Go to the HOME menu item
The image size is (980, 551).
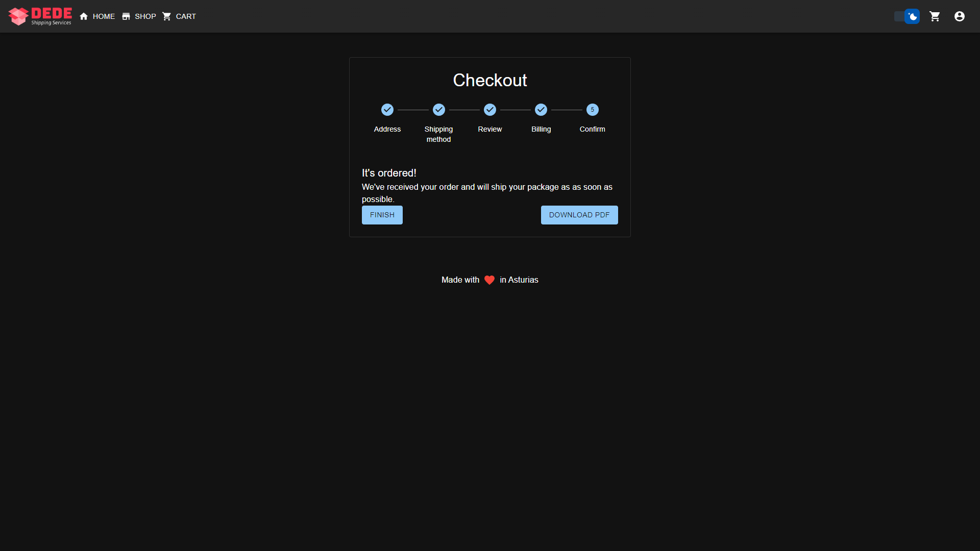pos(104,16)
